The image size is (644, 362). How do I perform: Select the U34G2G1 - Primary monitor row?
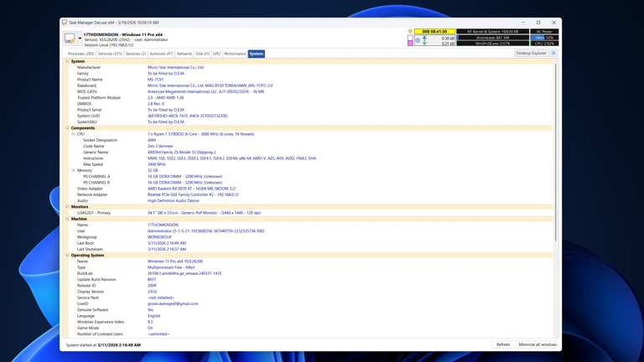pyautogui.click(x=311, y=213)
